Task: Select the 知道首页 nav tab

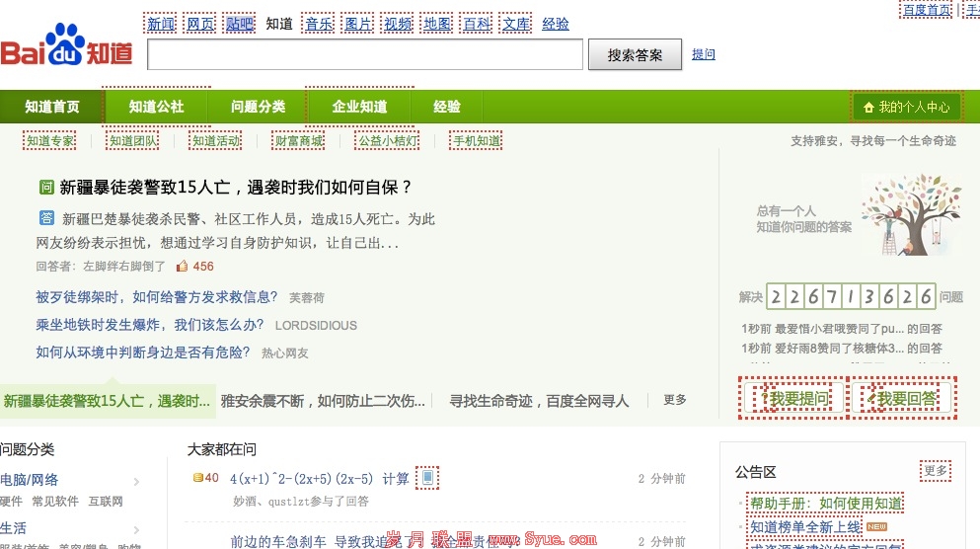Action: tap(52, 107)
